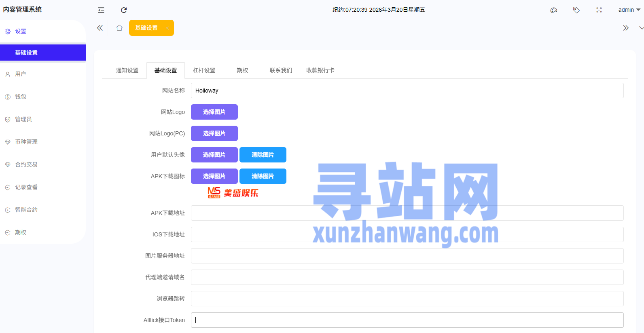The height and width of the screenshot is (333, 644).
Task: Click 清除图片 for APK下载图标
Action: (263, 176)
